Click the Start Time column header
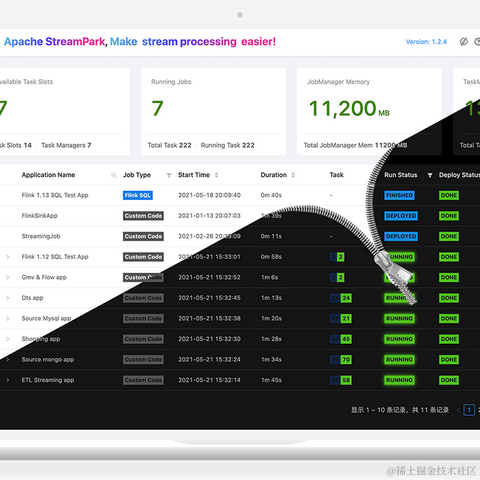Image resolution: width=480 pixels, height=480 pixels. 194,175
